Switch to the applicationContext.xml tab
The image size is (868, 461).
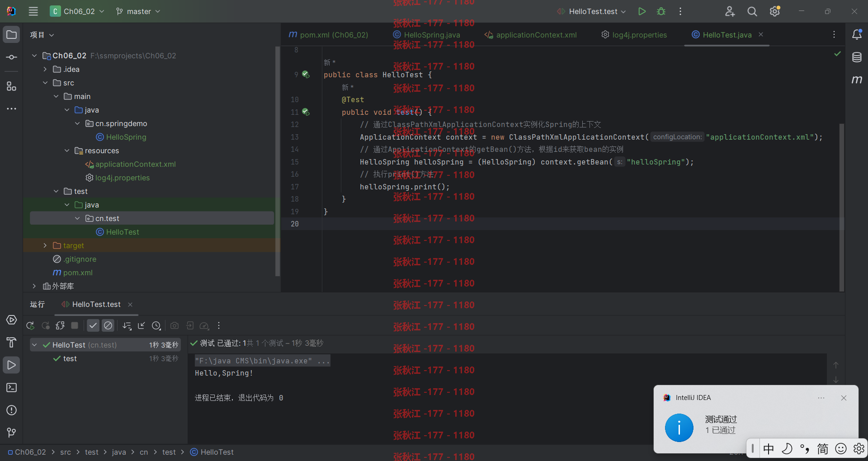pyautogui.click(x=530, y=35)
